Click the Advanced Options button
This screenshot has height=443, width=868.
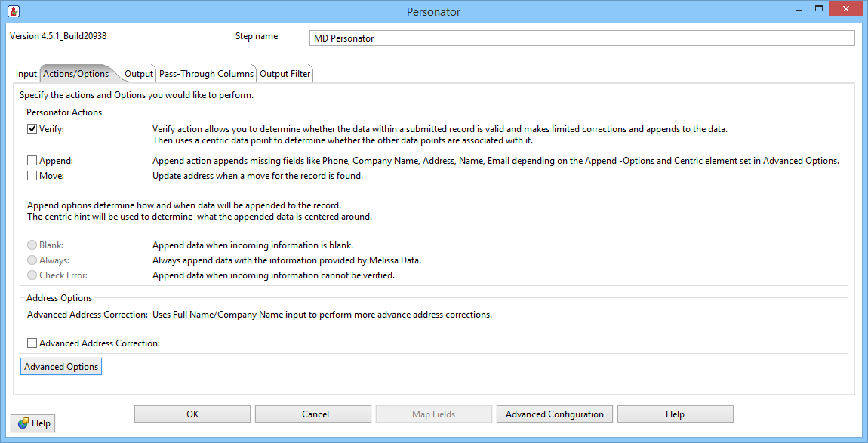61,367
